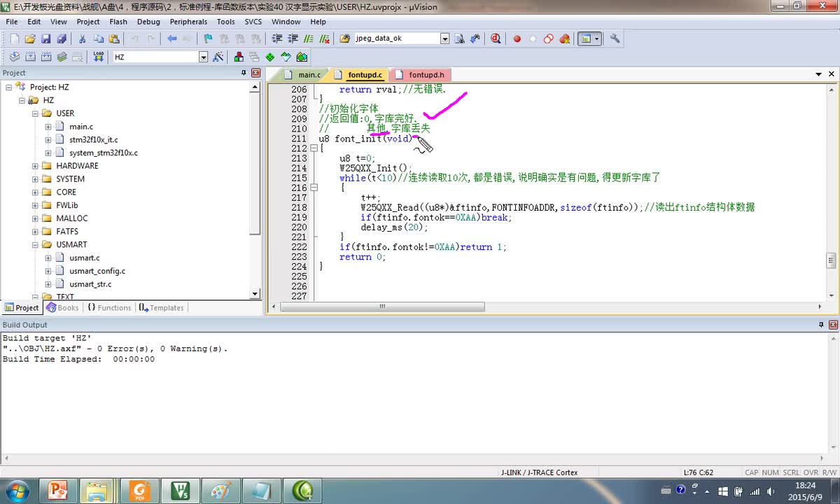Open the editor tabs list arrow
Image resolution: width=840 pixels, height=504 pixels.
click(818, 74)
